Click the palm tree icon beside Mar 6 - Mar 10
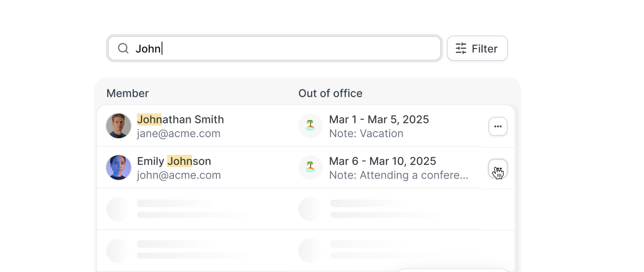644x272 pixels. coord(311,168)
